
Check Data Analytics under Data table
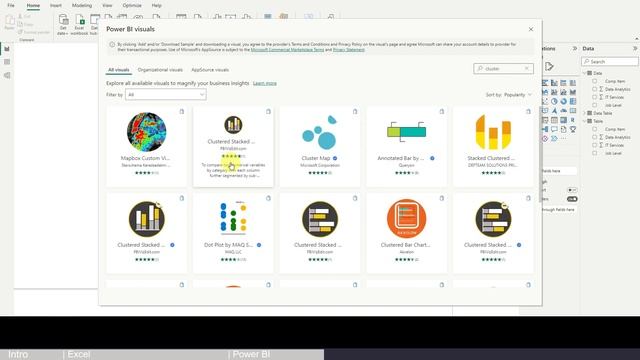tap(595, 89)
